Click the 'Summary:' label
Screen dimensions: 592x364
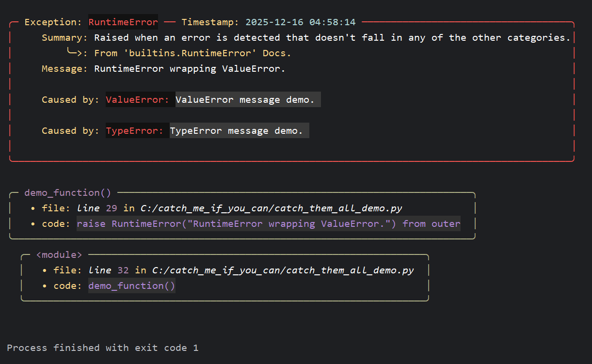(65, 38)
